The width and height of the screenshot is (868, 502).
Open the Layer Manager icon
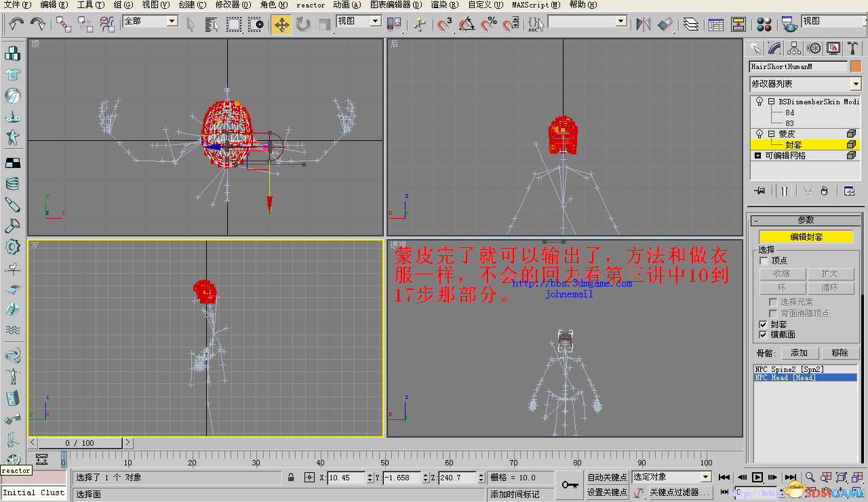click(690, 24)
